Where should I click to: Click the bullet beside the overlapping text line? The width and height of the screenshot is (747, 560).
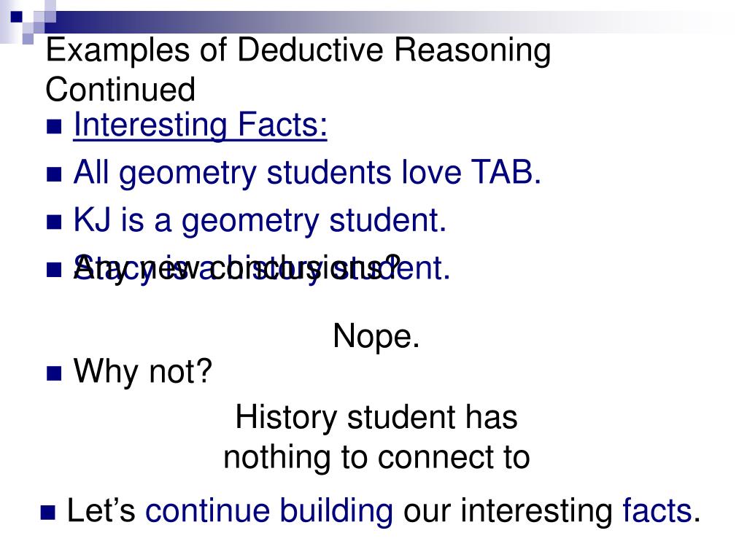(x=54, y=270)
